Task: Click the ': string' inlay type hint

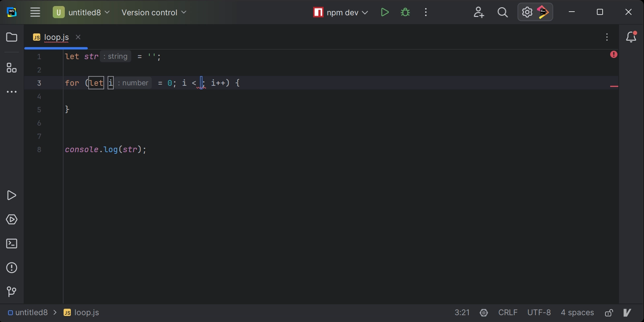Action: pos(116,56)
